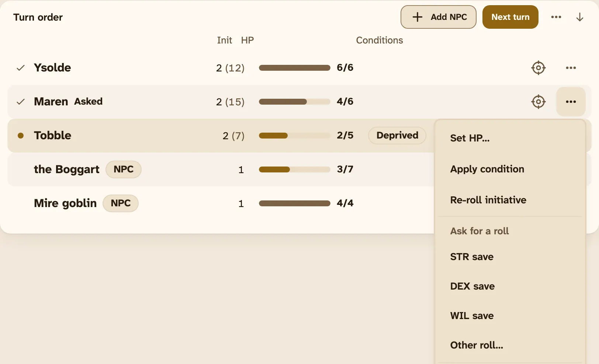Close the open three-dot menu on Maren's row
The width and height of the screenshot is (599, 364).
click(x=571, y=102)
